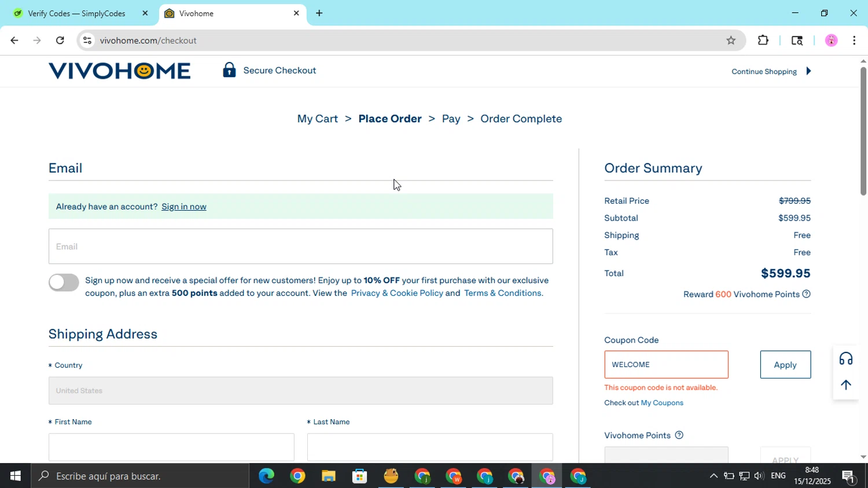Open Windows Start menu

(x=16, y=476)
